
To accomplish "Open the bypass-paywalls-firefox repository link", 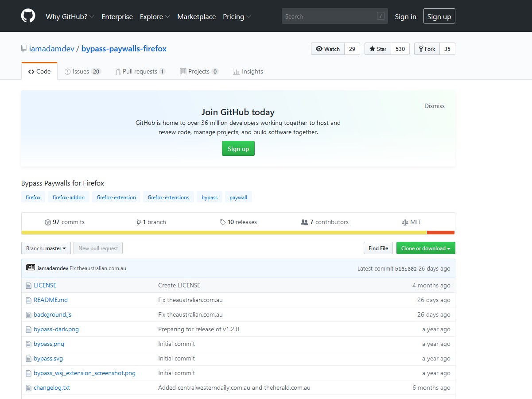I will pos(124,49).
